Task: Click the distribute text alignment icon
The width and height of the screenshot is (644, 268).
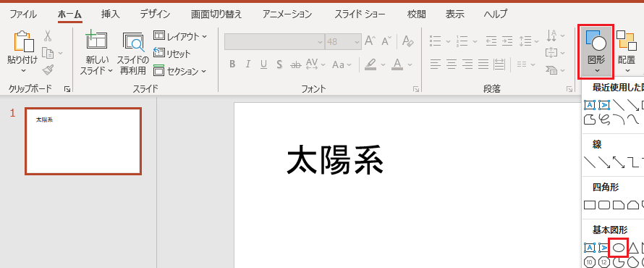Action: [499, 64]
